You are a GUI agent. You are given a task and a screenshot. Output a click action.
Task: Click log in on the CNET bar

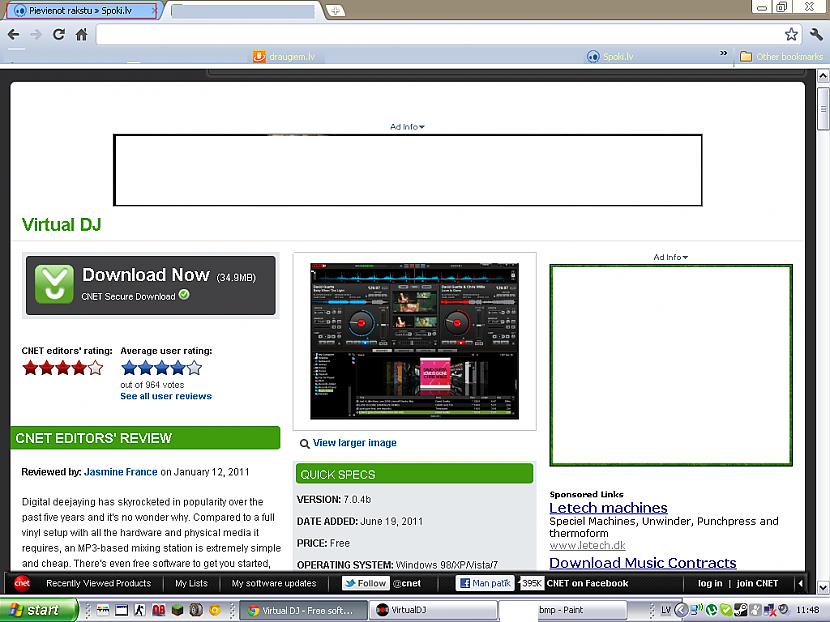point(710,583)
